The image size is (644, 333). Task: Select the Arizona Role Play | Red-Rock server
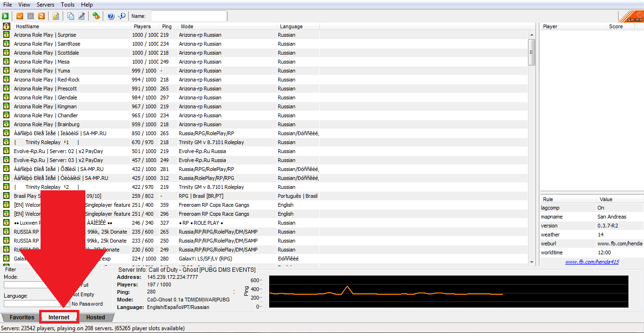pos(265,80)
